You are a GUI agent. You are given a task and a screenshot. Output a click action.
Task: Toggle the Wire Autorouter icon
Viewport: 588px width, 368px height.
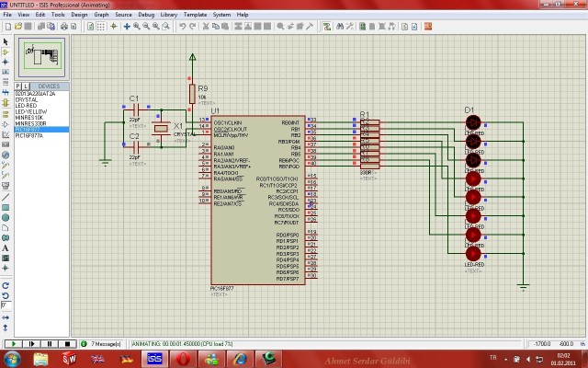click(x=327, y=27)
